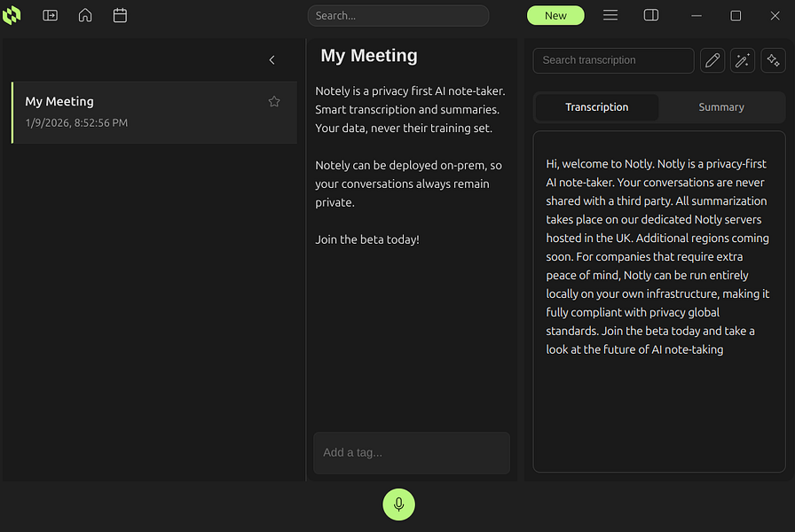The image size is (795, 532).
Task: Toggle the sidebar panel icon
Action: point(51,16)
